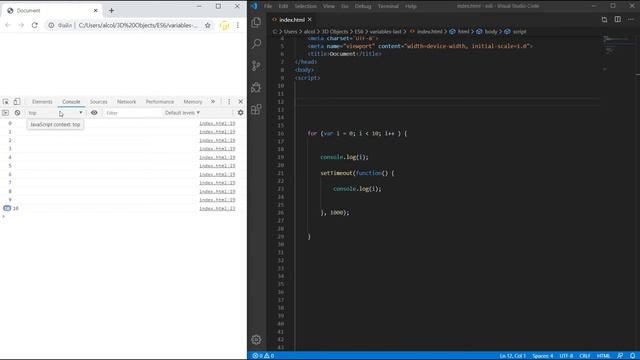This screenshot has width=640, height=360.
Task: Change CRLF end of line sequence
Action: tap(585, 356)
